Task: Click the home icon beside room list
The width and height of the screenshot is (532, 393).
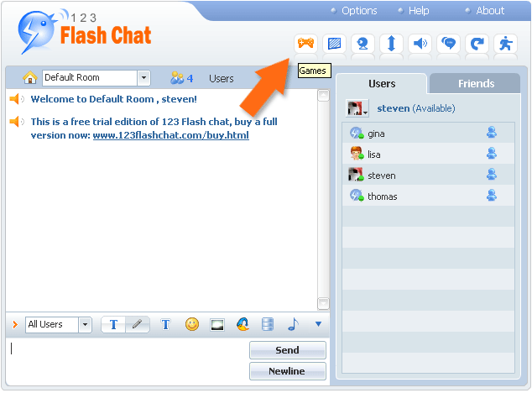Action: click(x=30, y=78)
